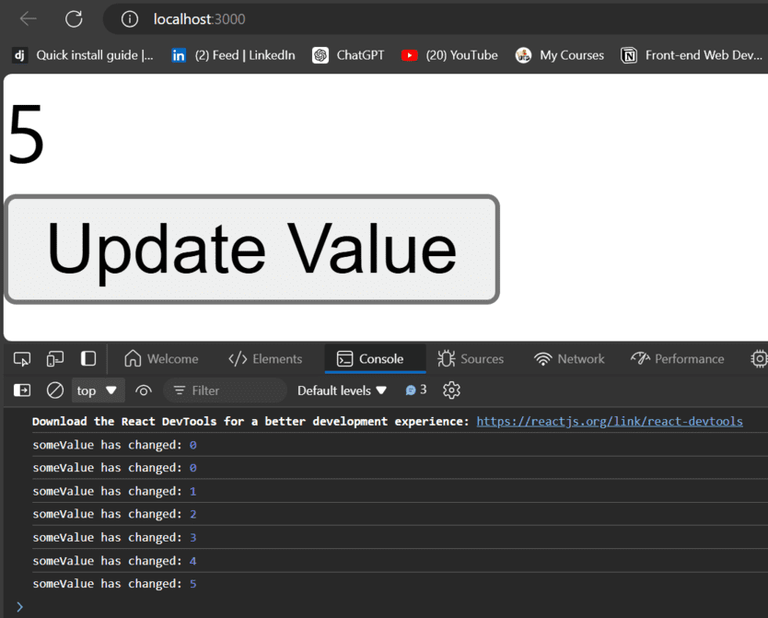Open the Front-end Web Dev bookmark
Image resolution: width=768 pixels, height=618 pixels.
click(691, 55)
